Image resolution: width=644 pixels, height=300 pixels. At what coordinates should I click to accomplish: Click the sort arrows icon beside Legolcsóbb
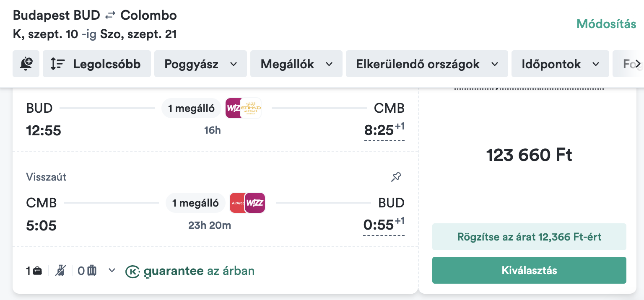pyautogui.click(x=57, y=64)
